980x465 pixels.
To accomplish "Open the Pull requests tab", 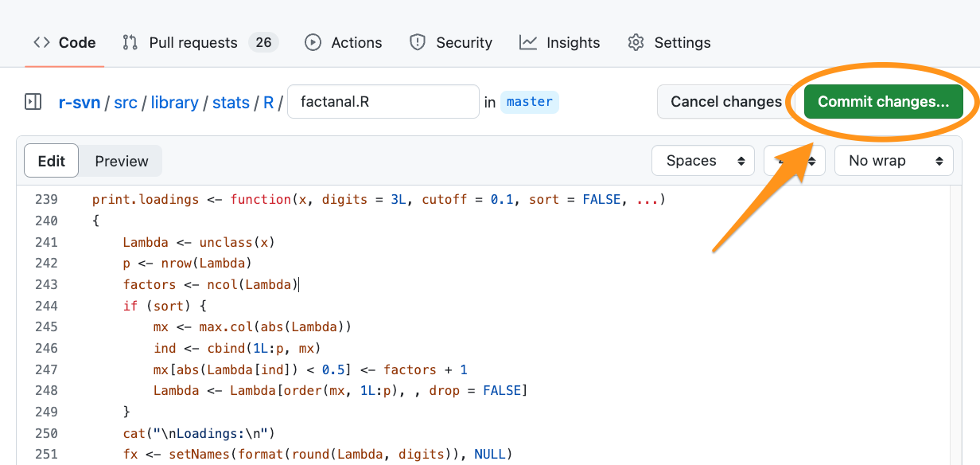I will (193, 43).
